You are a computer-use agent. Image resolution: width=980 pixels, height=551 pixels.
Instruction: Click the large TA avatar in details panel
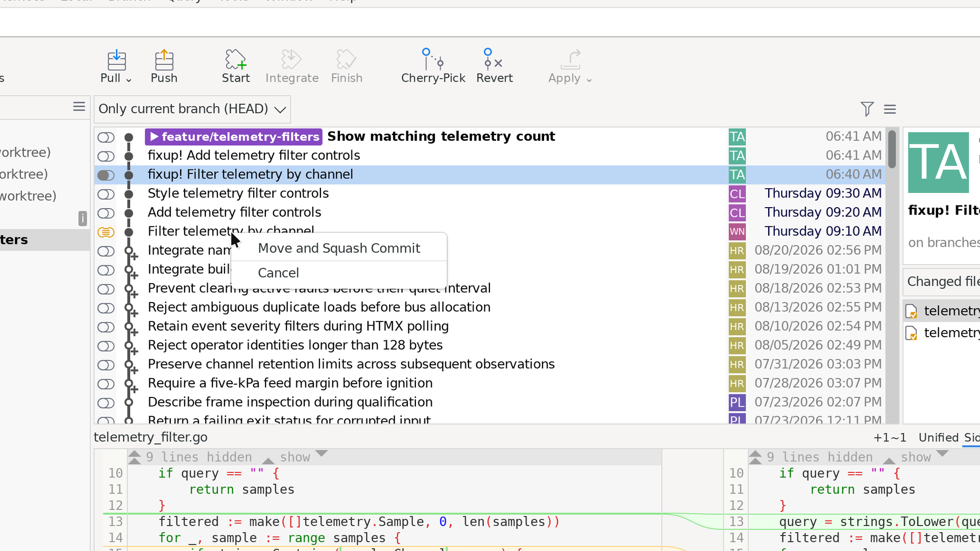(938, 162)
